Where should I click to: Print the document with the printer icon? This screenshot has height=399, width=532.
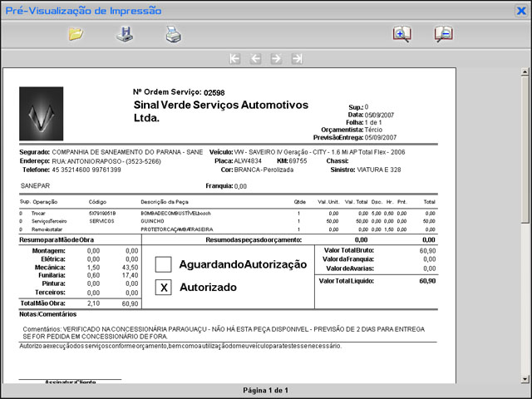tap(174, 34)
